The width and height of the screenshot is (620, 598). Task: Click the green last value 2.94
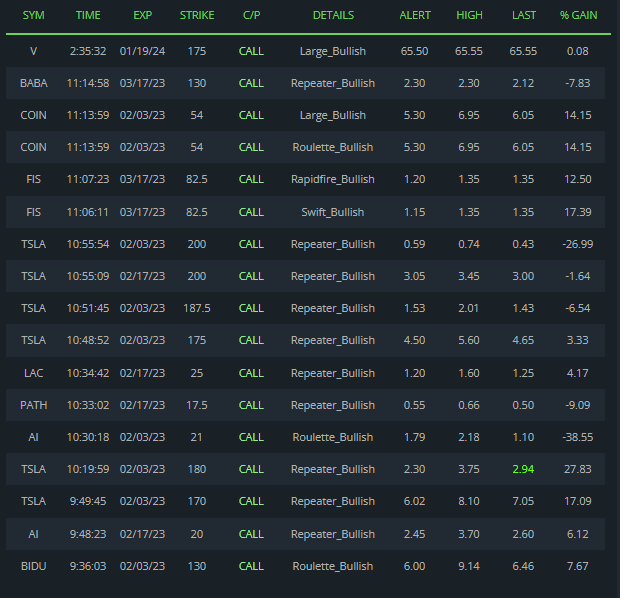click(524, 469)
